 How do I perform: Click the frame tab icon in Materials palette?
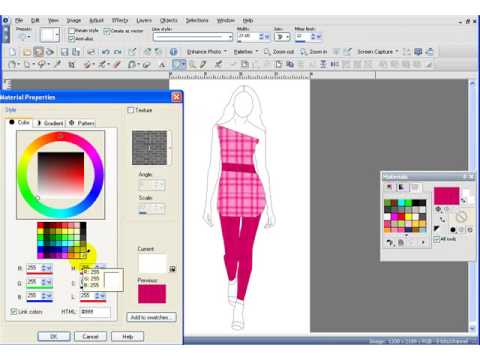389,187
